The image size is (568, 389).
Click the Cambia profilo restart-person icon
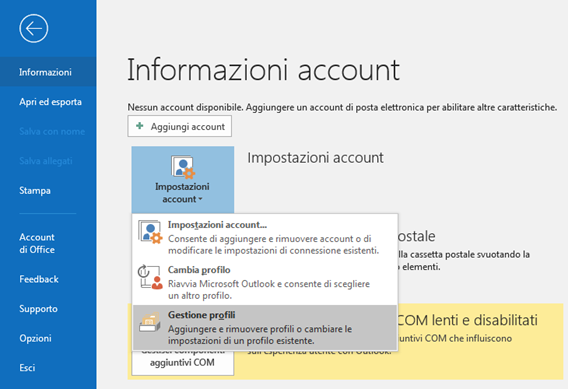[150, 277]
